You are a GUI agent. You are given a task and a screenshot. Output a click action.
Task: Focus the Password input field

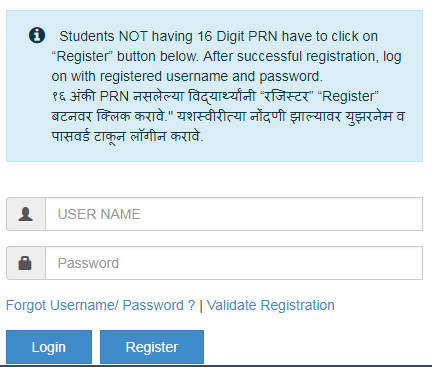[234, 263]
